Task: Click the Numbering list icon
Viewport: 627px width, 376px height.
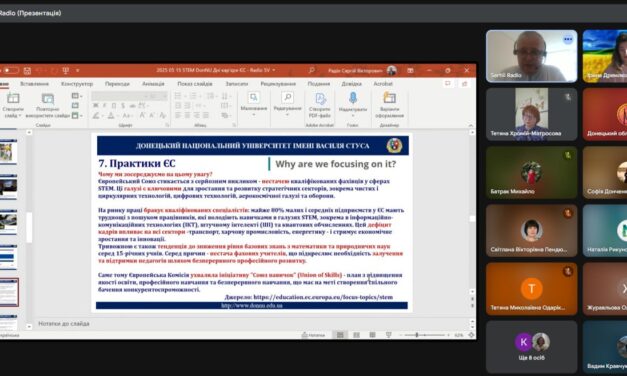Action: [193, 96]
